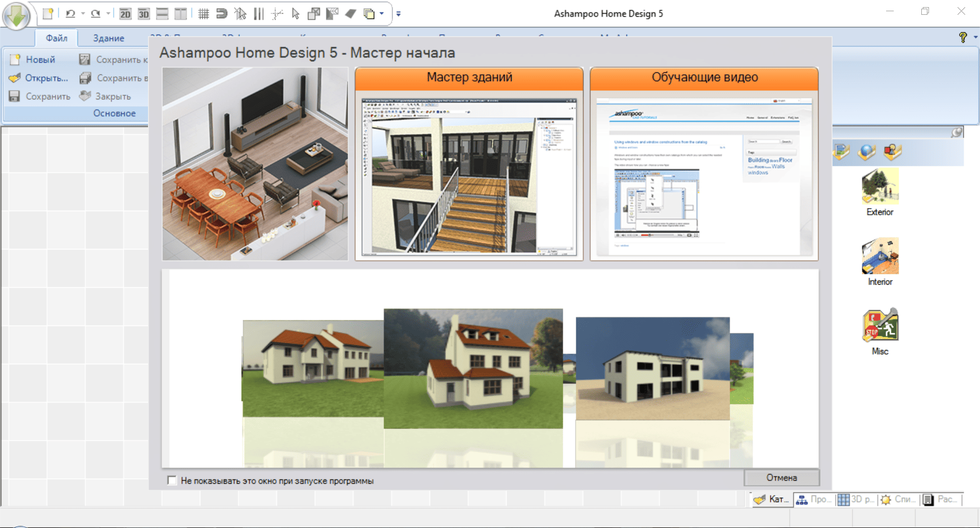Open the Undo history dropdown arrow
Screen dimensions: 980x528
pyautogui.click(x=83, y=14)
